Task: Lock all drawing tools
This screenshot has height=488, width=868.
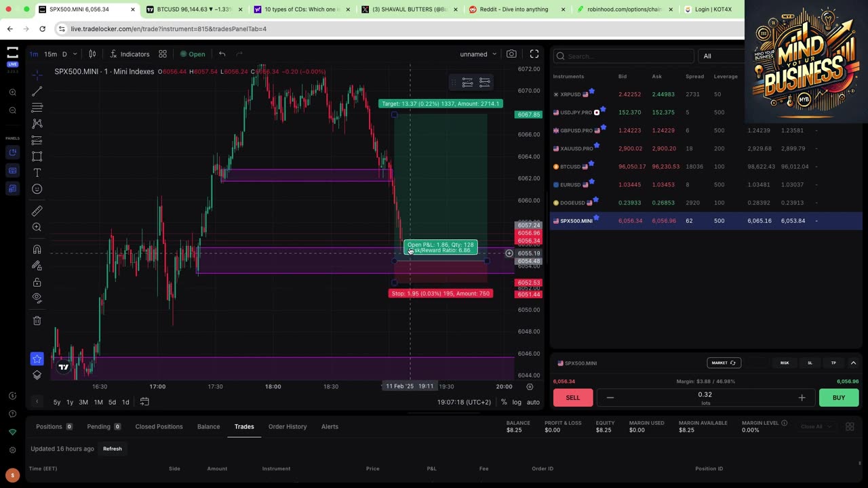Action: coord(37,282)
